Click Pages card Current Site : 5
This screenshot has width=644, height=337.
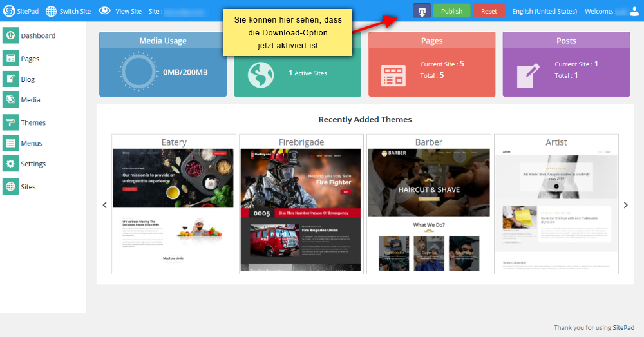442,64
